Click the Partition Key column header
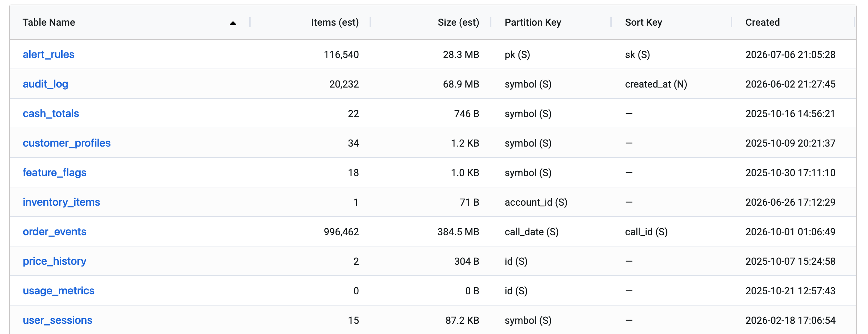This screenshot has width=868, height=334. click(x=533, y=23)
